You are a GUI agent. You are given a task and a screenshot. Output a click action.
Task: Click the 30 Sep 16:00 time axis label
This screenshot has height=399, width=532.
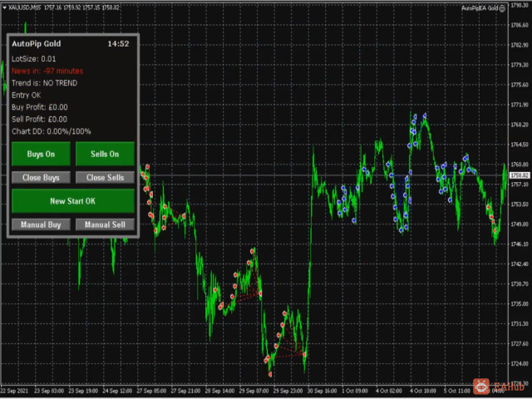[x=322, y=391]
